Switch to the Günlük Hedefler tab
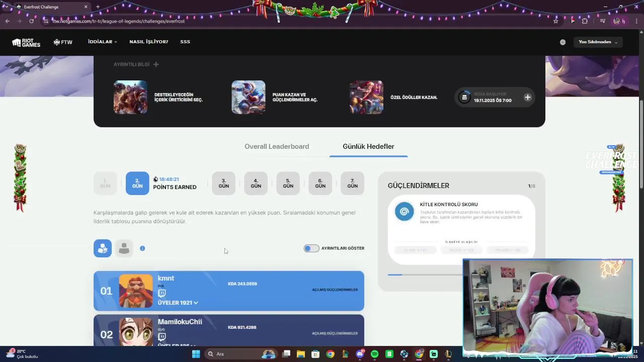644x362 pixels. click(368, 146)
